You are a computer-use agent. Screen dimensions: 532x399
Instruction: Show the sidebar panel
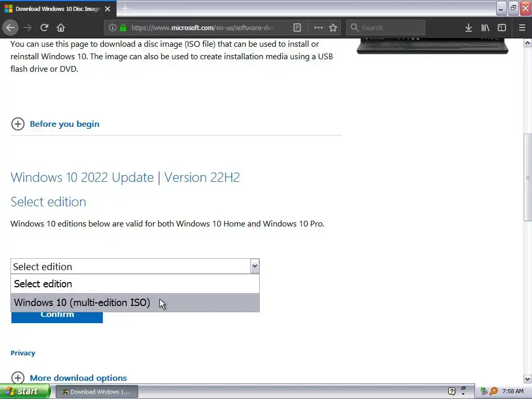point(502,28)
